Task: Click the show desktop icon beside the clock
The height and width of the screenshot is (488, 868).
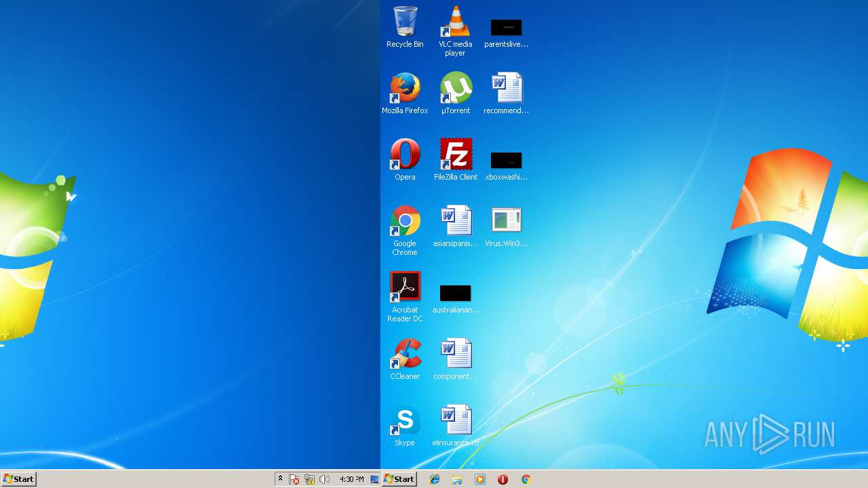Action: coord(374,479)
